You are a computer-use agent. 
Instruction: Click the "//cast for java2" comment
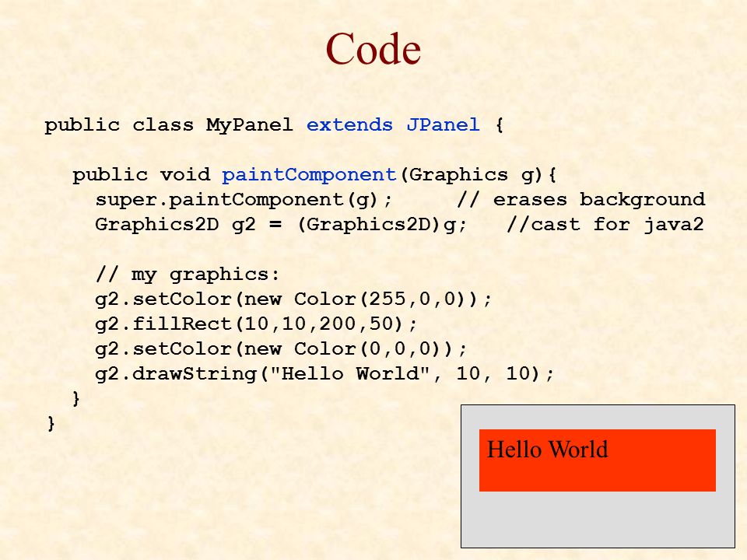tap(605, 224)
